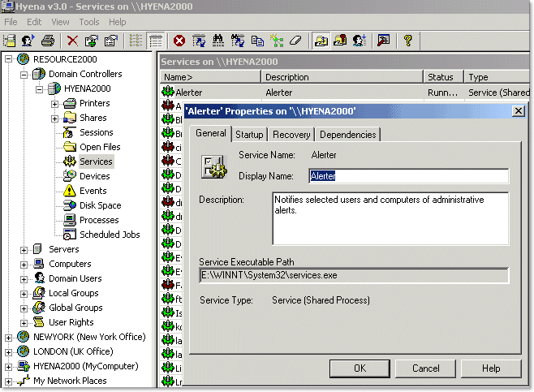Expand the Shares node

tap(55, 118)
